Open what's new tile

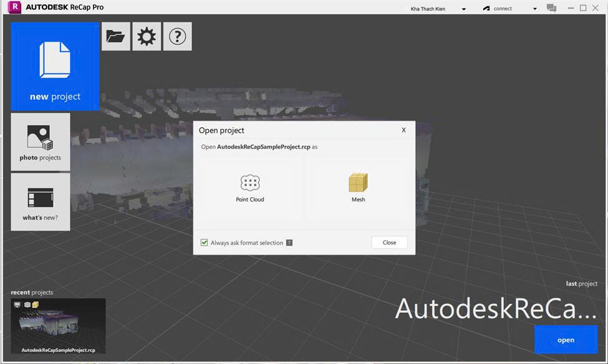tap(41, 202)
